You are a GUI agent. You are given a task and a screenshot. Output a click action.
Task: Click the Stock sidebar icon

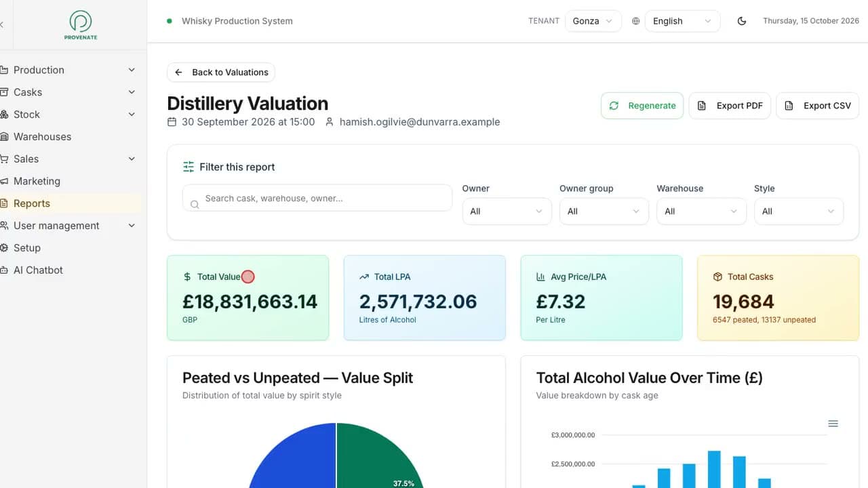[4, 115]
